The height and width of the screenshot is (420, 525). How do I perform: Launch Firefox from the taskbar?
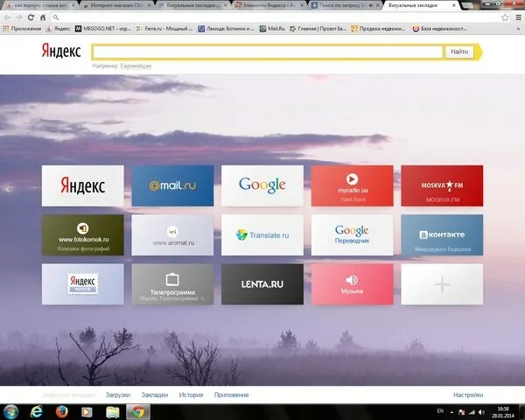pos(61,412)
